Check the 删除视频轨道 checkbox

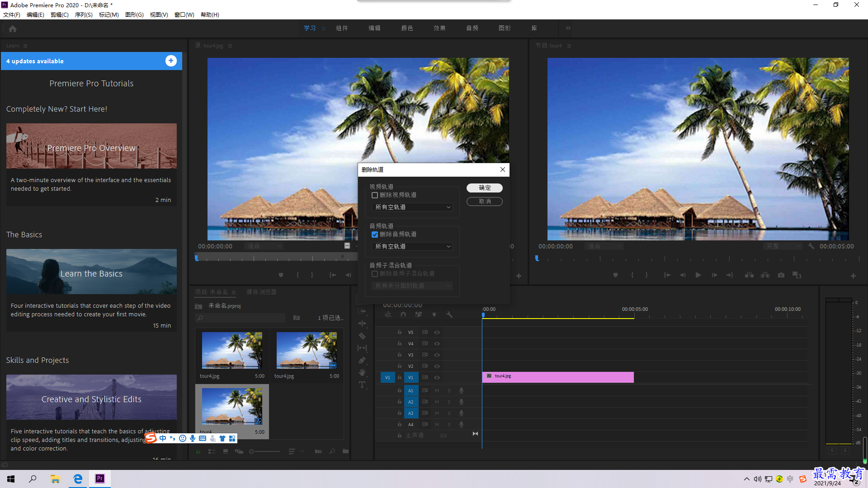tap(375, 195)
